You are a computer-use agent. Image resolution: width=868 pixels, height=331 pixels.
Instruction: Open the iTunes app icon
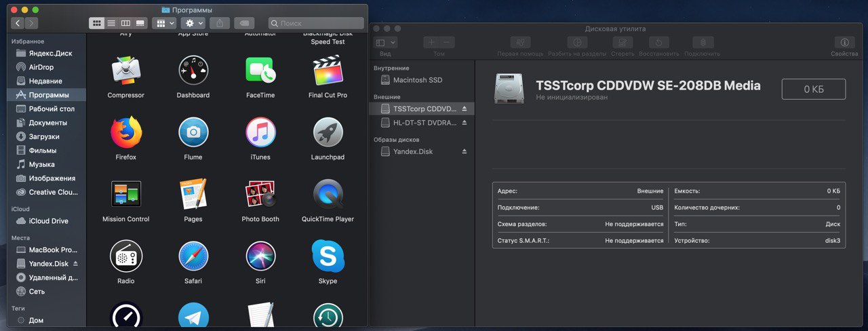(260, 132)
